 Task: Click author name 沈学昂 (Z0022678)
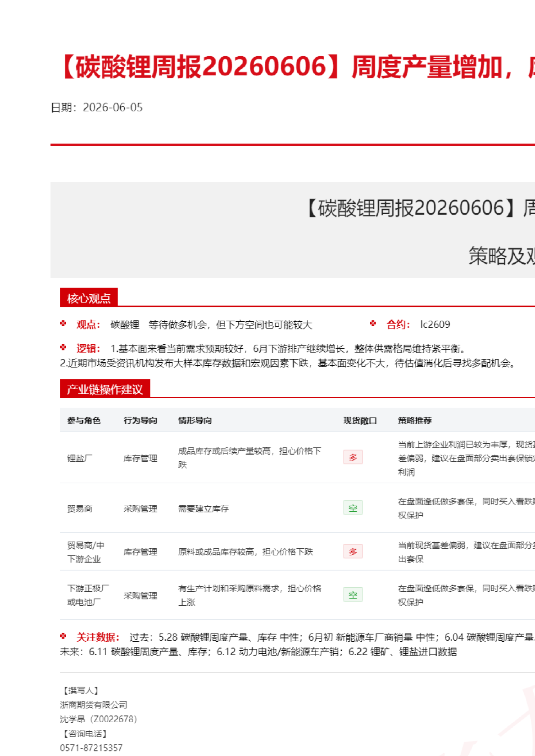[99, 719]
